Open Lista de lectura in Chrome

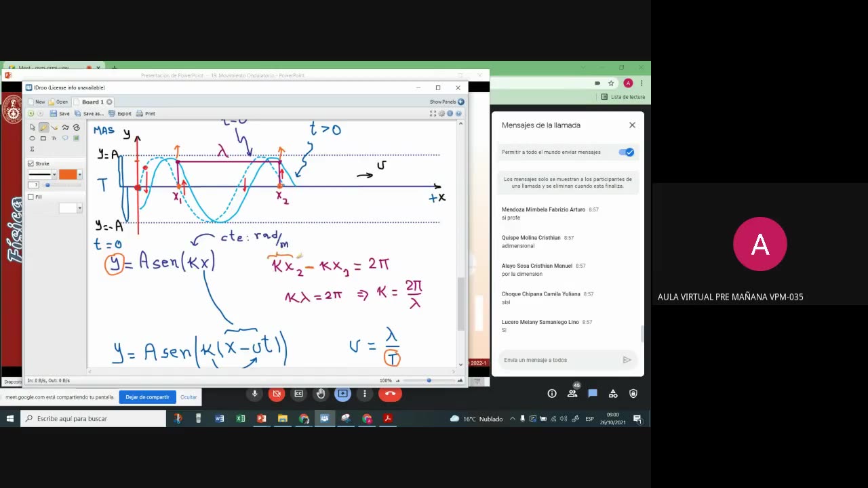tap(623, 97)
